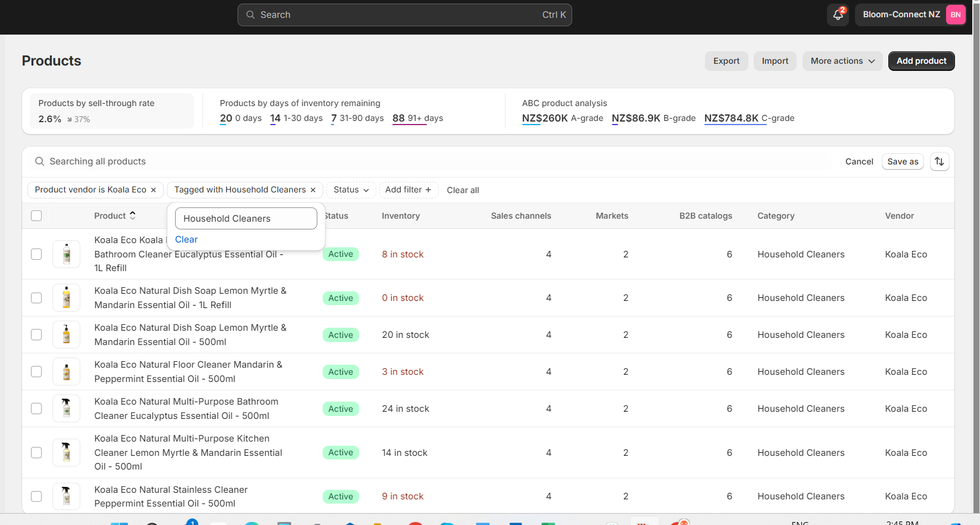Expand the More actions dropdown
980x525 pixels.
click(x=842, y=61)
